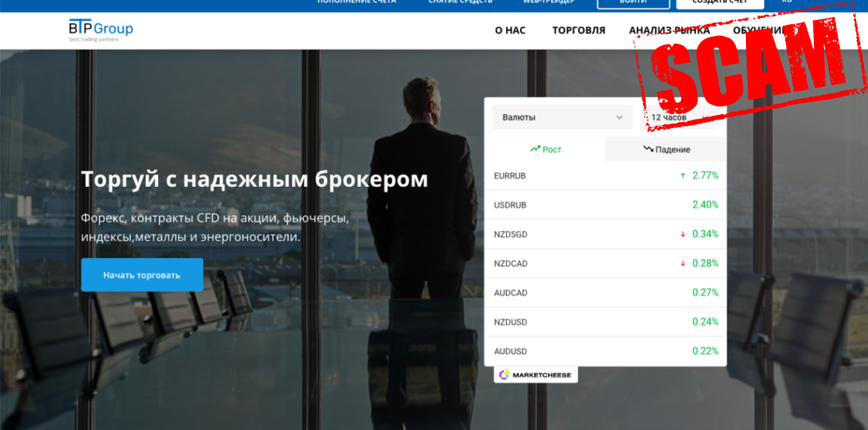
Task: Select the NZDUSD currency pair
Action: [511, 322]
